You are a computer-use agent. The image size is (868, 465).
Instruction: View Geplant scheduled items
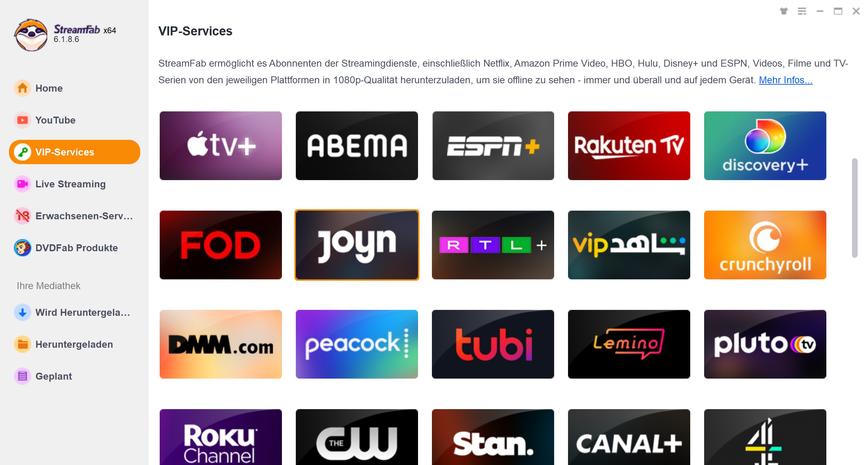tap(54, 375)
